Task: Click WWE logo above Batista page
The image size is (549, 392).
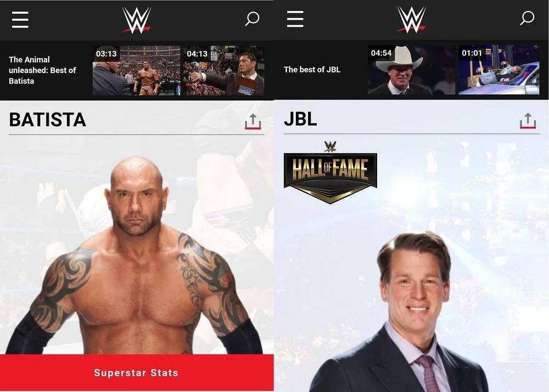Action: [x=137, y=20]
